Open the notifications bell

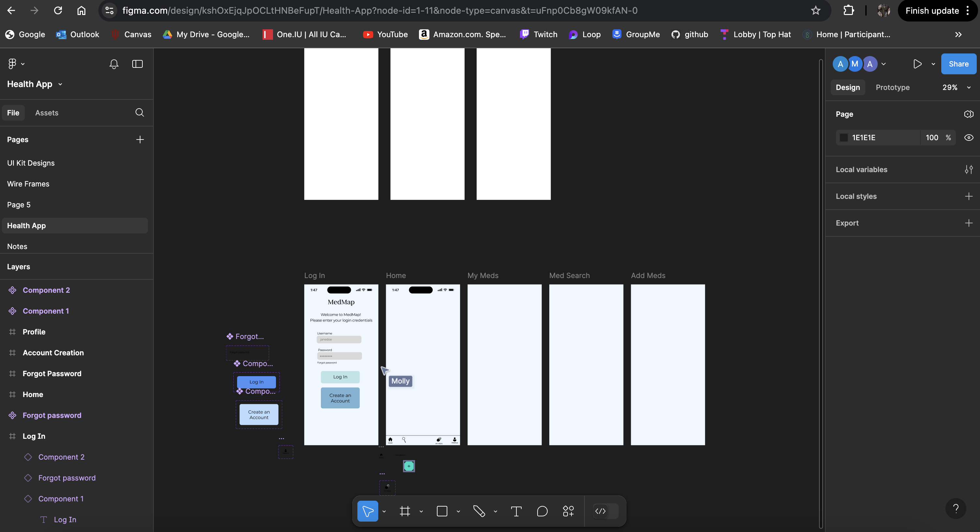pos(114,64)
